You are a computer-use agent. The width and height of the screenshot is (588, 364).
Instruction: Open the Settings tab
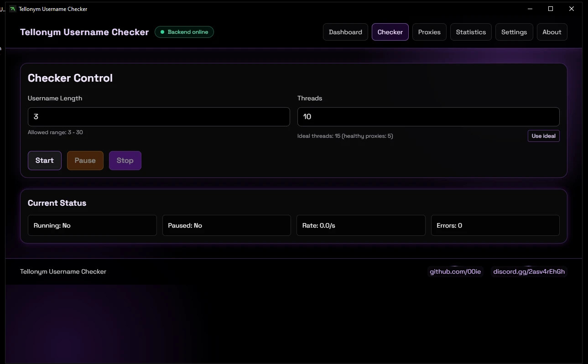point(514,32)
